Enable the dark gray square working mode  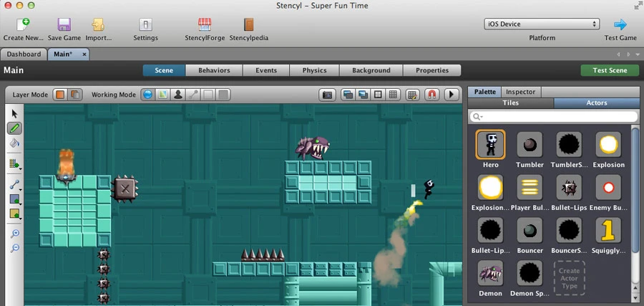(223, 95)
